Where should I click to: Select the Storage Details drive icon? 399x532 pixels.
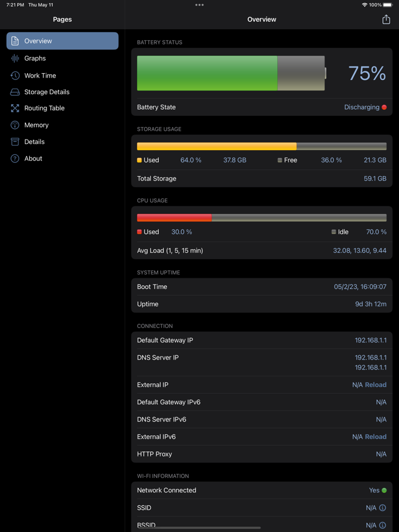(x=15, y=92)
